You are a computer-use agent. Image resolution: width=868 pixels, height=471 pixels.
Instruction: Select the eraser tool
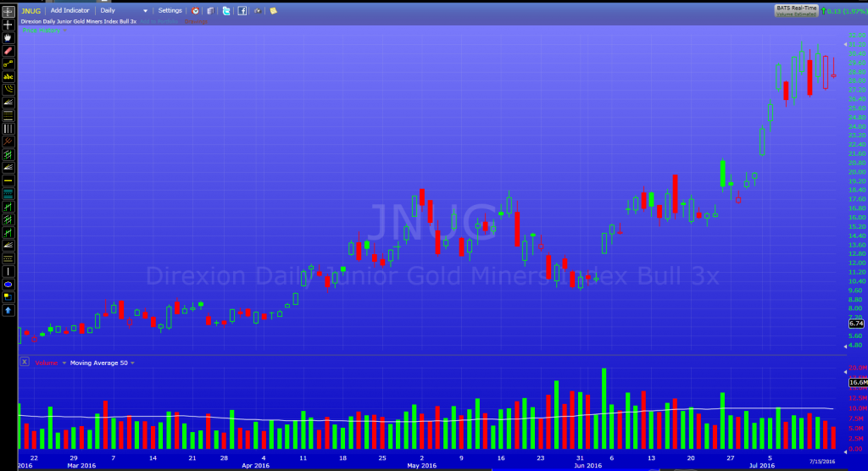coord(8,51)
